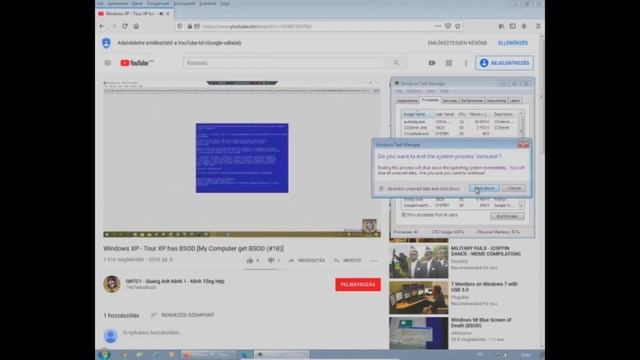Click the Mentés save button
Image resolution: width=640 pixels, height=360 pixels.
click(347, 260)
